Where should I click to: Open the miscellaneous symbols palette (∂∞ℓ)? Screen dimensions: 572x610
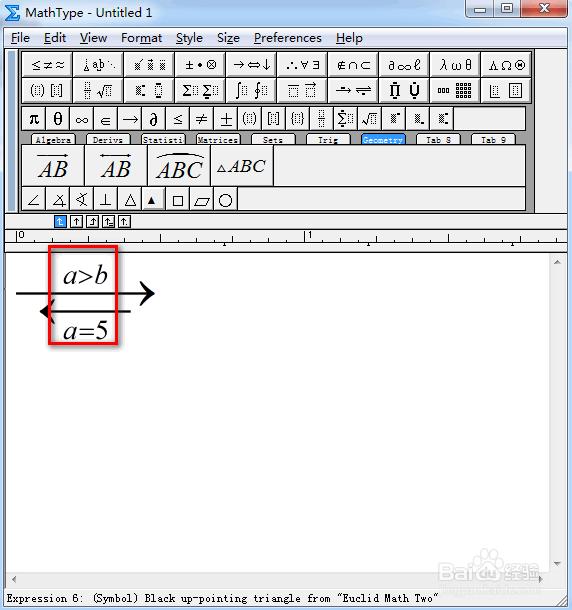click(404, 65)
